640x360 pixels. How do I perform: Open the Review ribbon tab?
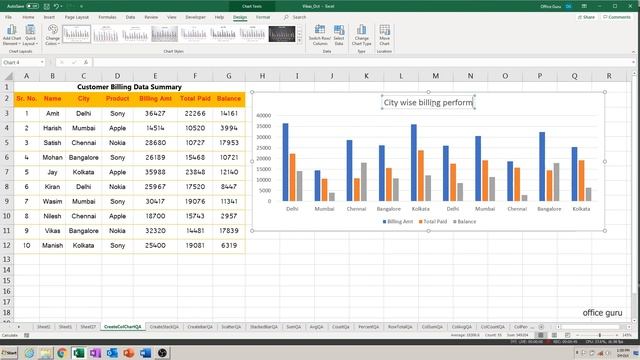click(x=151, y=17)
